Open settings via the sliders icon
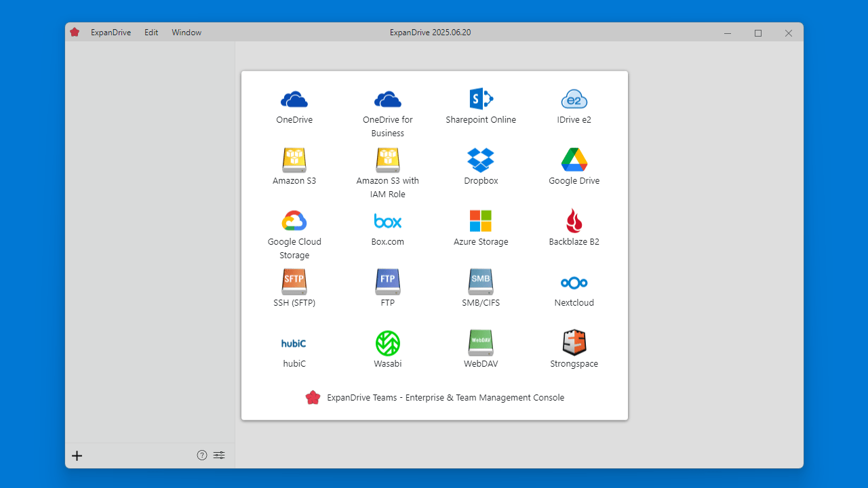This screenshot has width=868, height=488. click(219, 455)
